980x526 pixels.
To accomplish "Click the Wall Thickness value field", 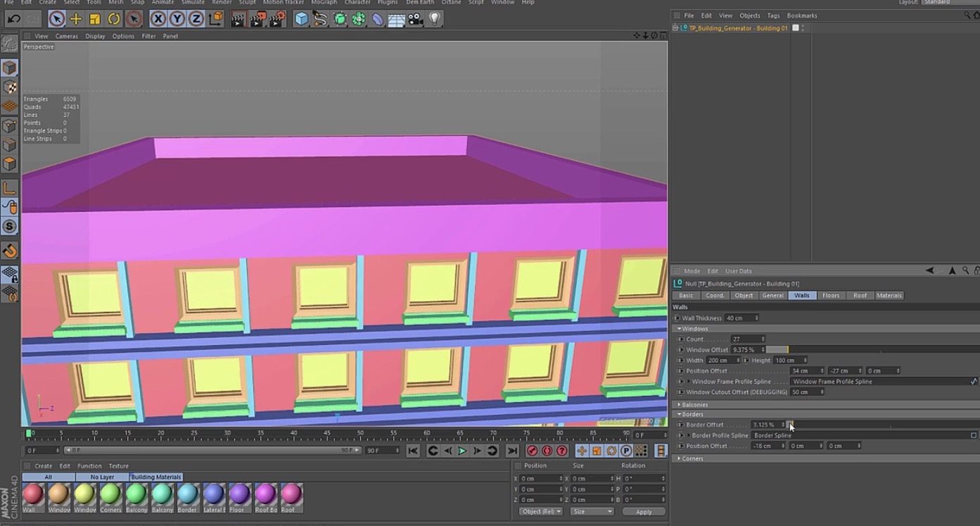I will tap(742, 318).
